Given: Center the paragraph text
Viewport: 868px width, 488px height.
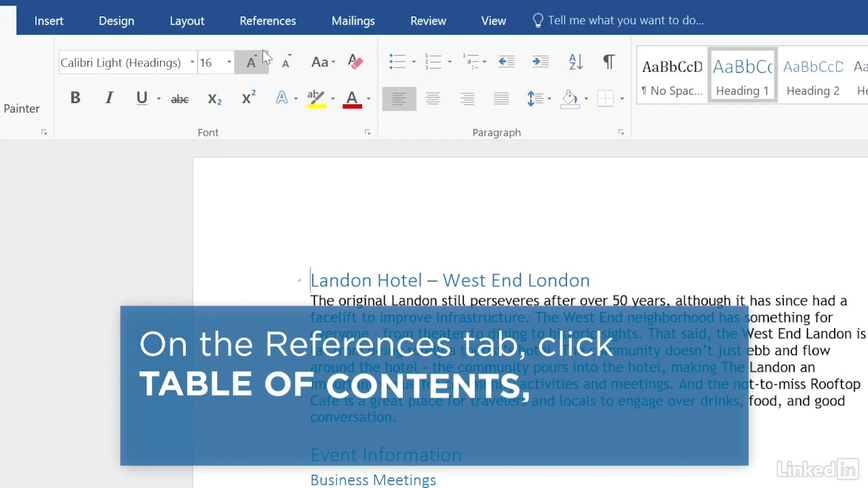Looking at the screenshot, I should coord(433,99).
